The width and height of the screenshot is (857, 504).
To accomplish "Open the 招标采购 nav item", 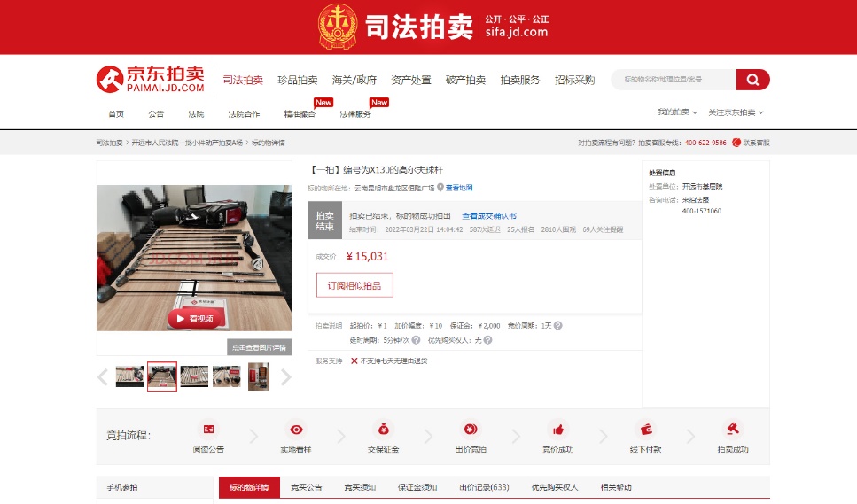I will tap(574, 80).
